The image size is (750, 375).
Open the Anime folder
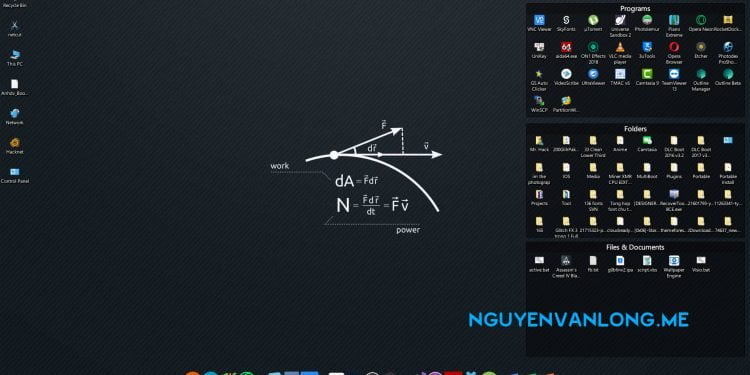tap(620, 143)
